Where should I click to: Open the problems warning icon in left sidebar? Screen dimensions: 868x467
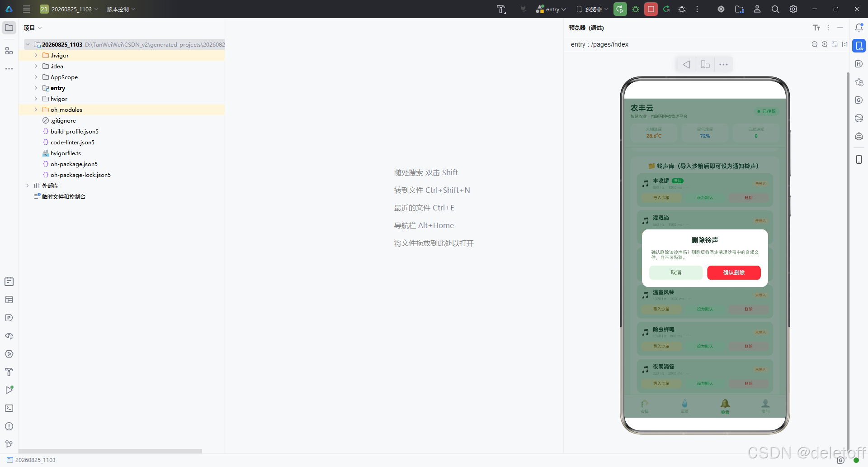(9, 426)
